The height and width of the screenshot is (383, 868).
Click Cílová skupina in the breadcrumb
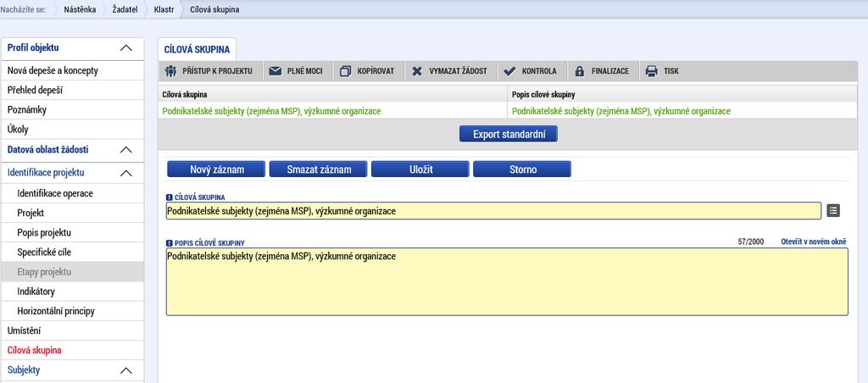point(214,10)
